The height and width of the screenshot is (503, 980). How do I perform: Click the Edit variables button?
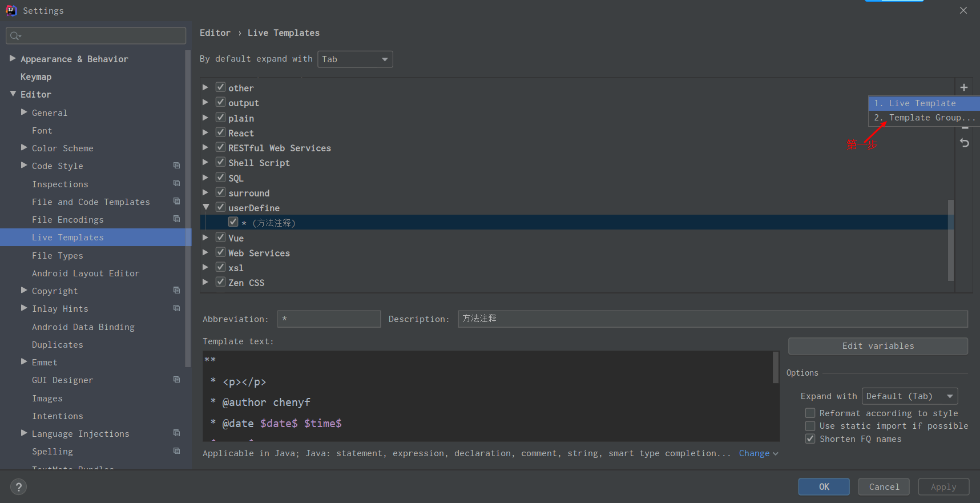coord(878,346)
